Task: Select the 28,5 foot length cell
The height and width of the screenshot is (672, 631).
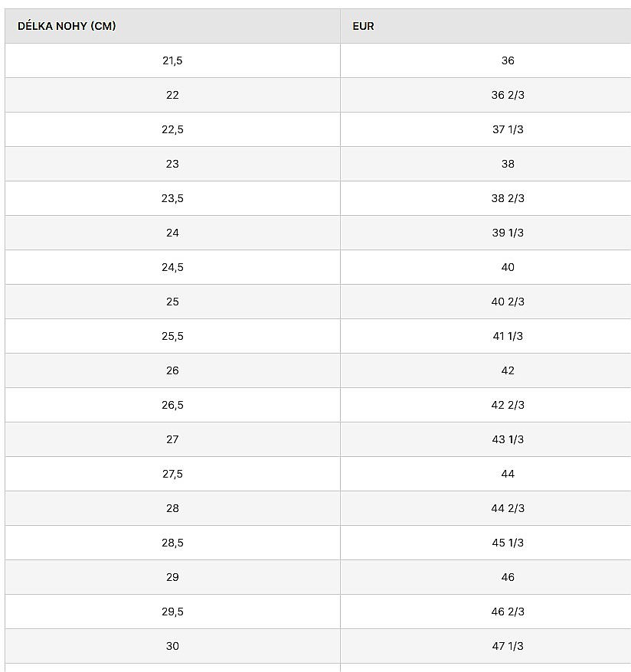Action: (172, 543)
